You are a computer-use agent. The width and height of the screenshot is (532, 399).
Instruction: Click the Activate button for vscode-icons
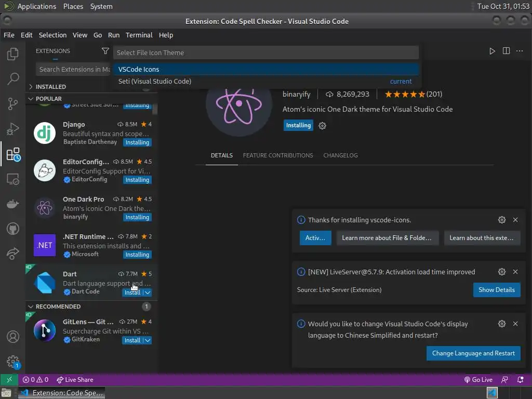tap(315, 238)
